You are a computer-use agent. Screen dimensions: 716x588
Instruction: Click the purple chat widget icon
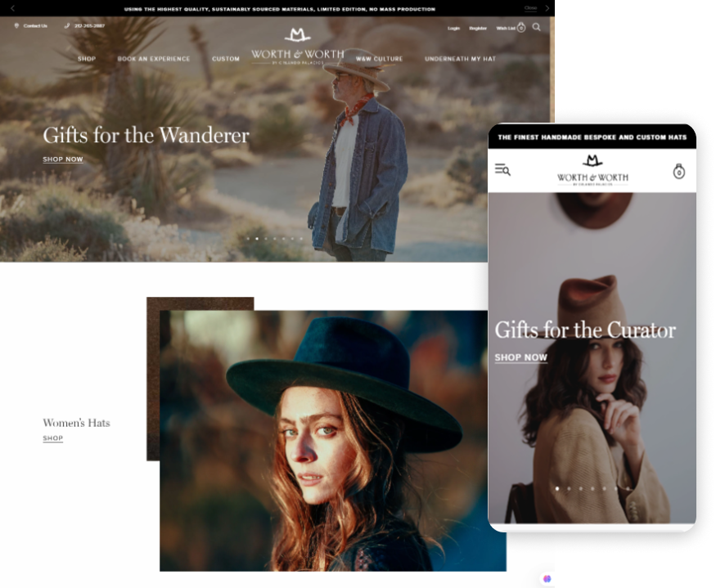click(x=547, y=578)
